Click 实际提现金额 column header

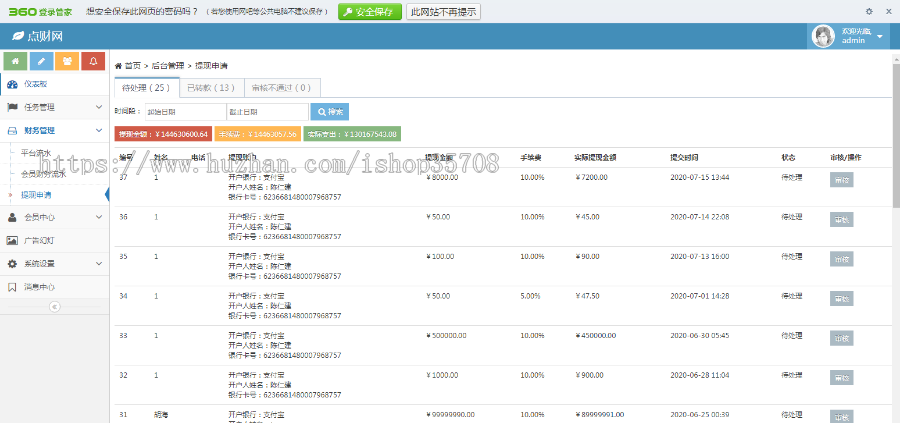(596, 157)
